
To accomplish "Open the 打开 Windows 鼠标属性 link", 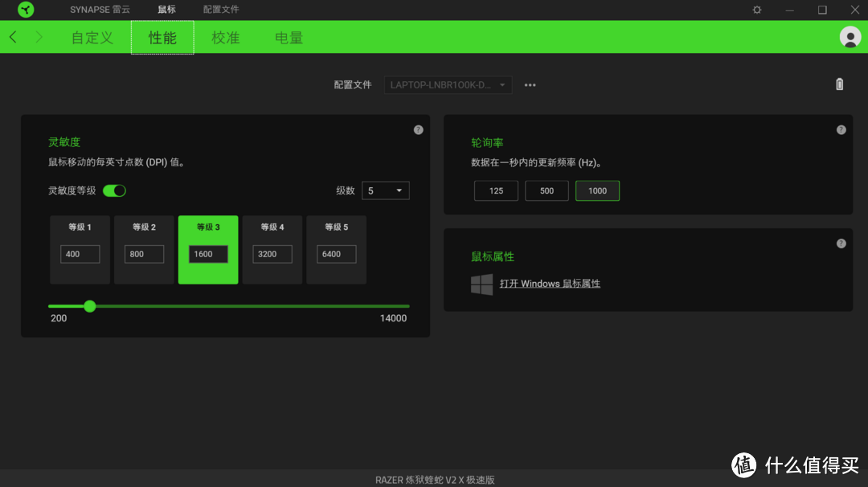I will pos(550,284).
